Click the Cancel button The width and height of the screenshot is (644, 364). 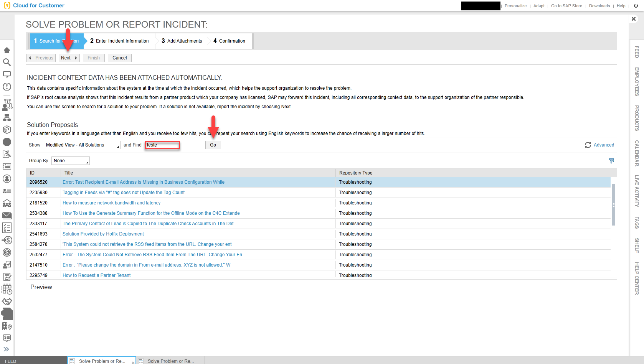point(120,58)
